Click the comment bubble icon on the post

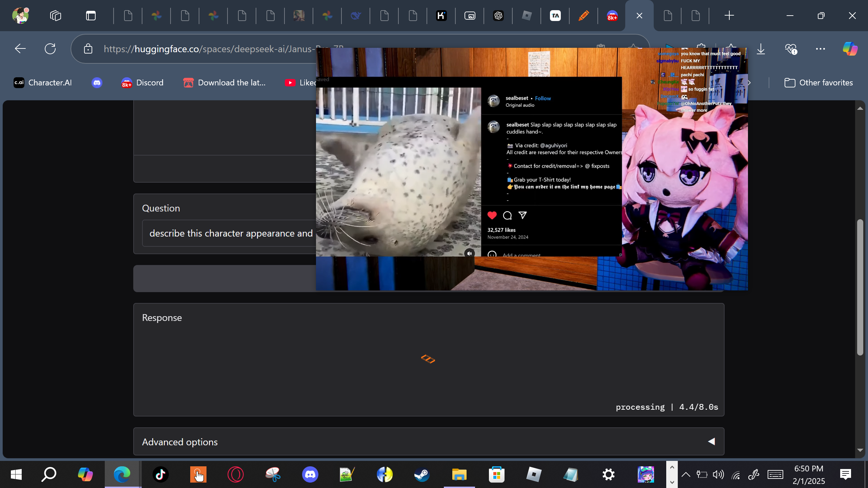point(507,215)
